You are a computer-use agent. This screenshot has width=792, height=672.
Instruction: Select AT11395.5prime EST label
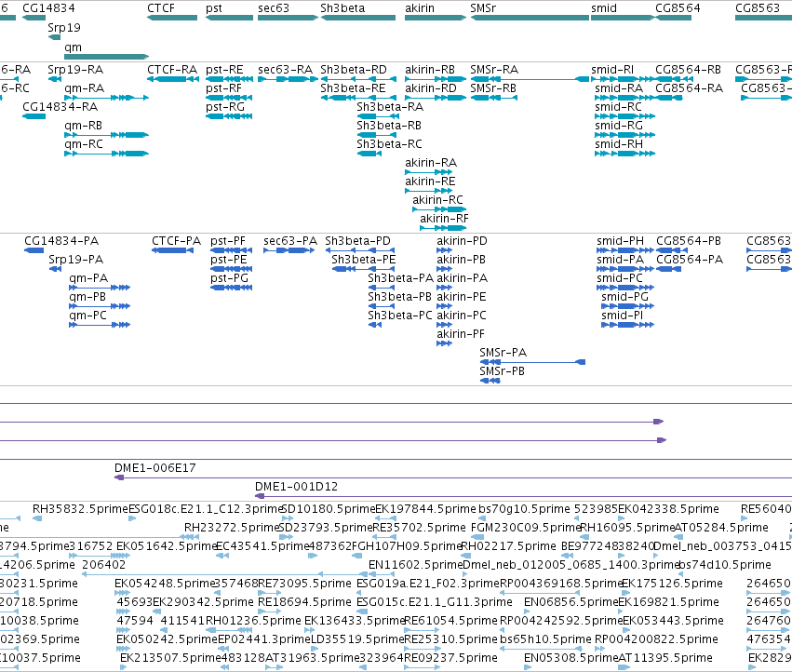[665, 658]
